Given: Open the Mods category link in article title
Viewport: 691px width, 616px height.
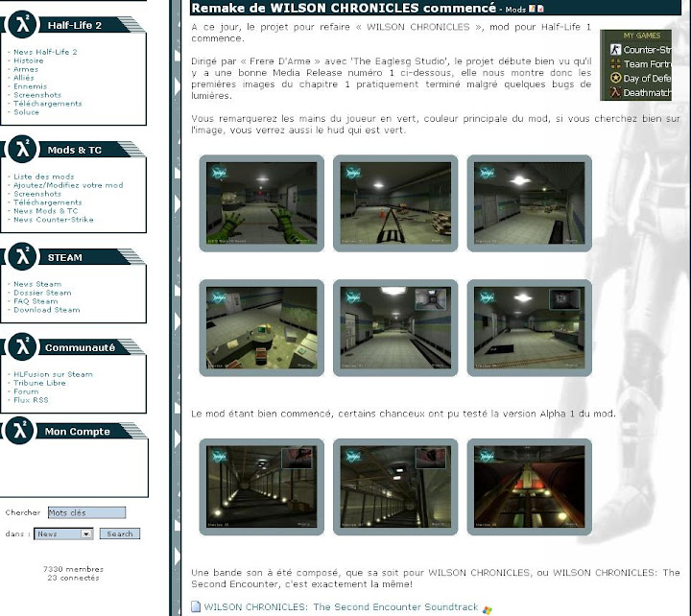Looking at the screenshot, I should (x=515, y=10).
